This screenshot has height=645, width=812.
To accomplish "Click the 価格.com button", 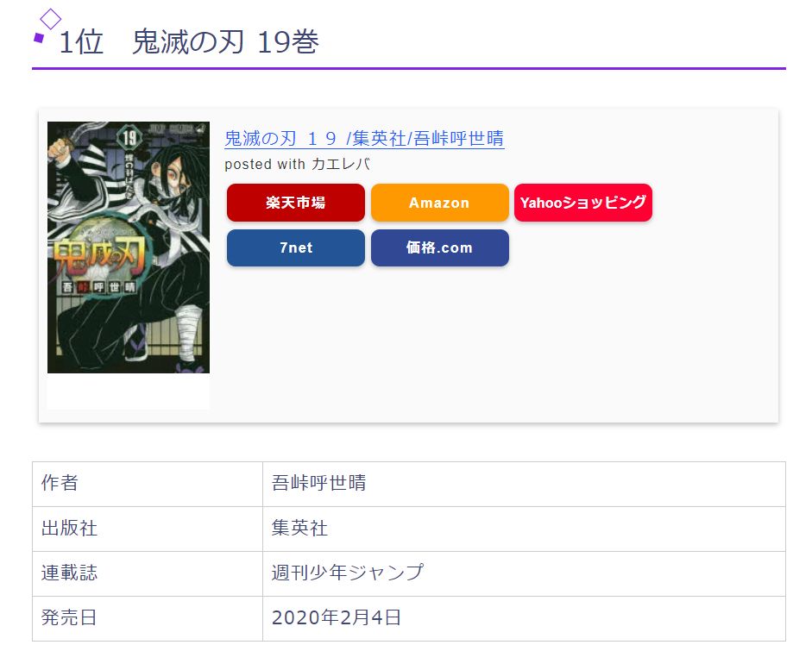I will (439, 247).
